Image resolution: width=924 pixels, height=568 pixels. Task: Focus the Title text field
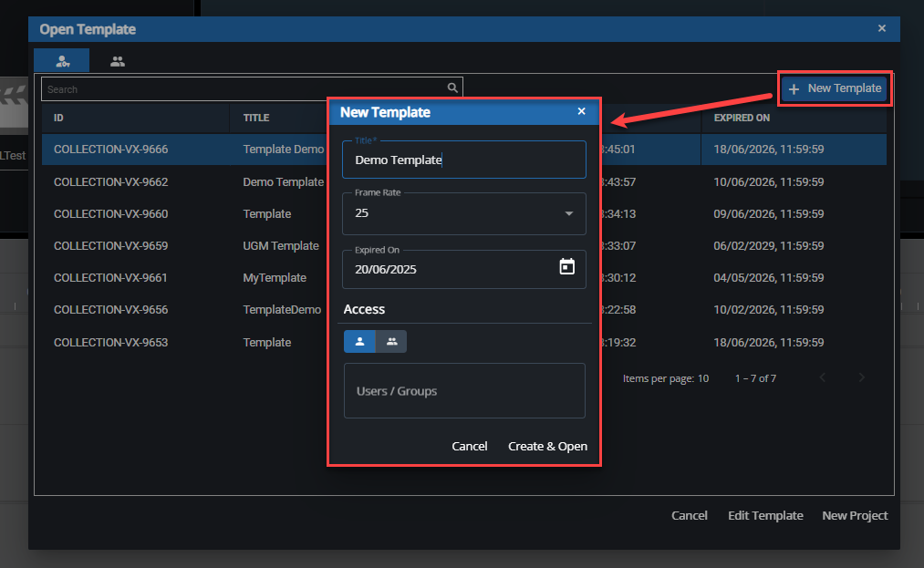click(464, 160)
